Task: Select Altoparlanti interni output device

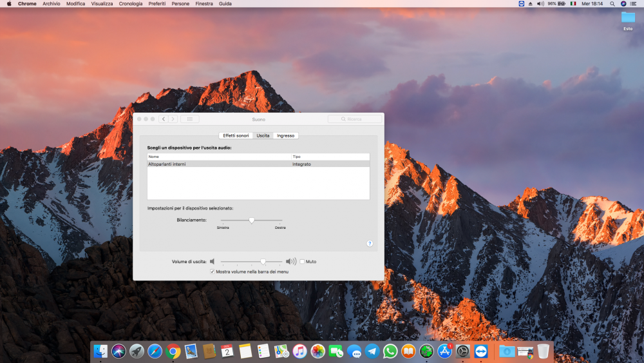Action: tap(258, 164)
